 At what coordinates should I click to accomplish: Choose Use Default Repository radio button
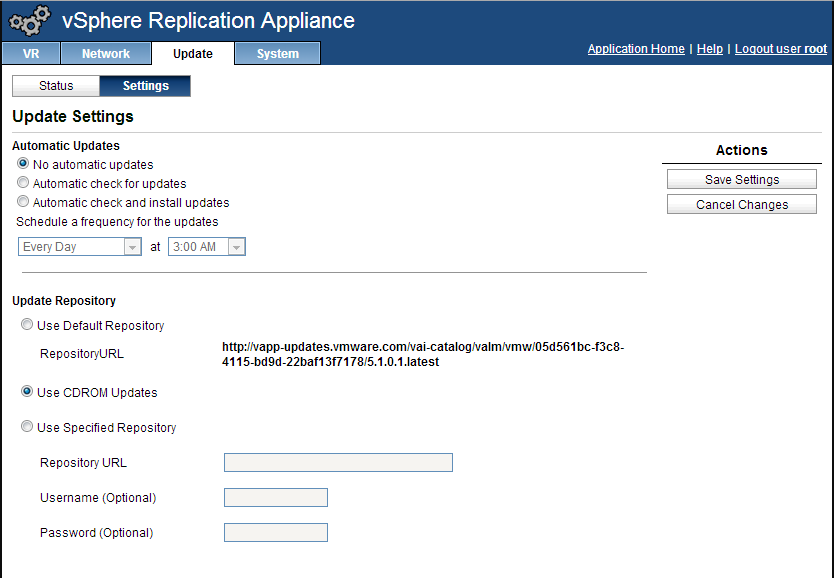tap(27, 325)
